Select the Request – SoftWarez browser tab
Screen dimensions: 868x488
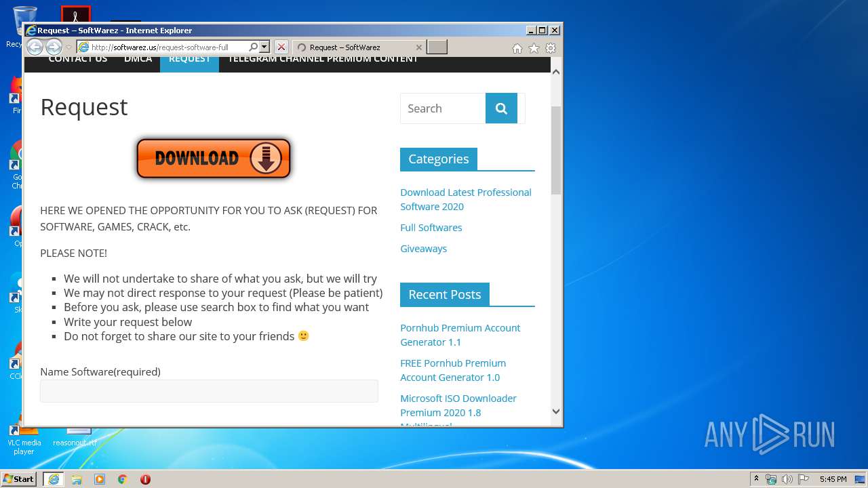pyautogui.click(x=359, y=47)
